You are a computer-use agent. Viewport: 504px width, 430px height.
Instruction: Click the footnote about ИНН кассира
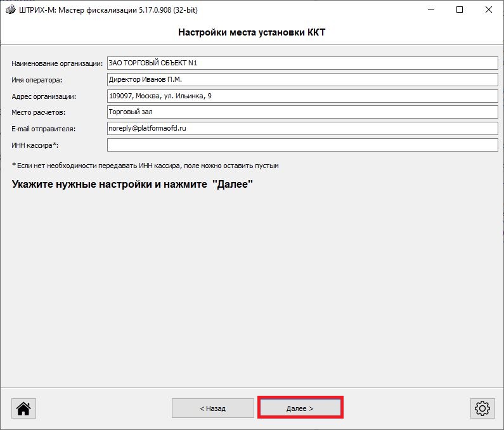click(x=145, y=166)
